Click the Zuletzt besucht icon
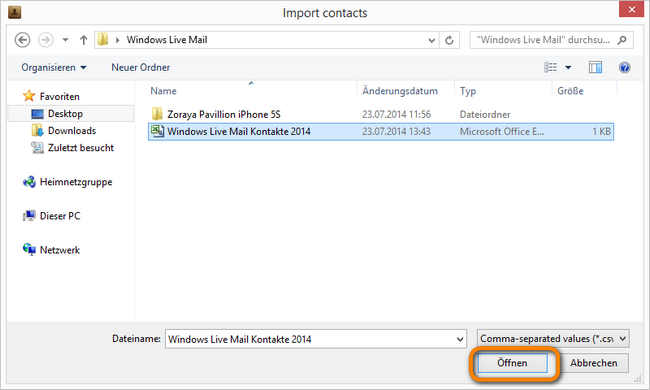Screen dimensions: 650x390 tap(37, 148)
